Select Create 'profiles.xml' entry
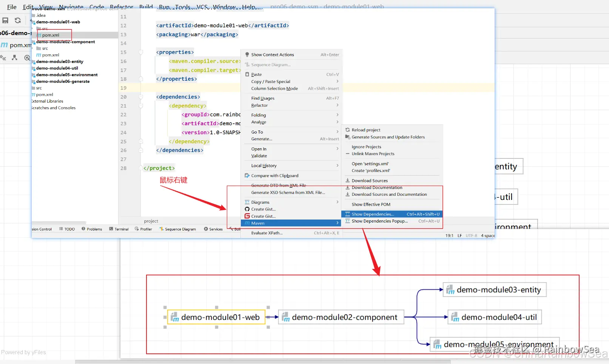Image resolution: width=609 pixels, height=364 pixels. pos(371,170)
